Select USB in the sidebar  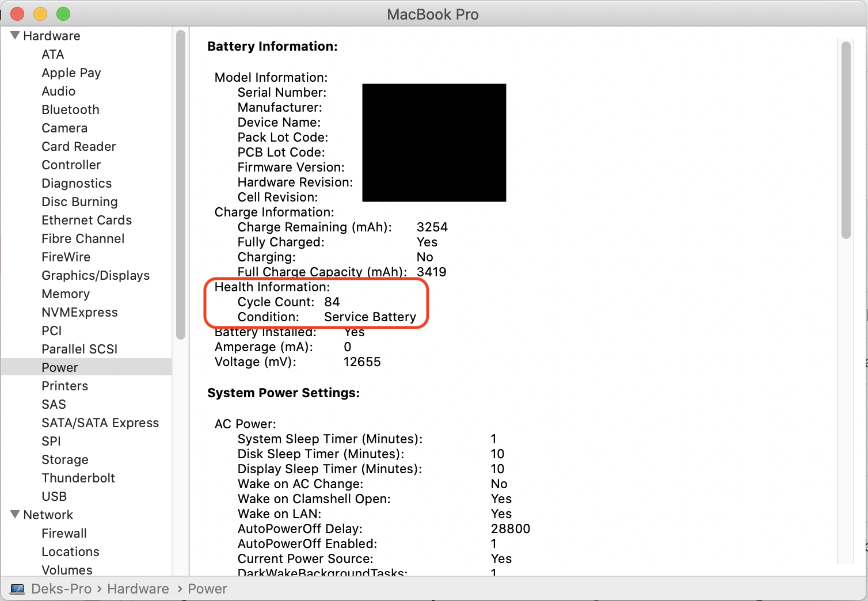54,496
